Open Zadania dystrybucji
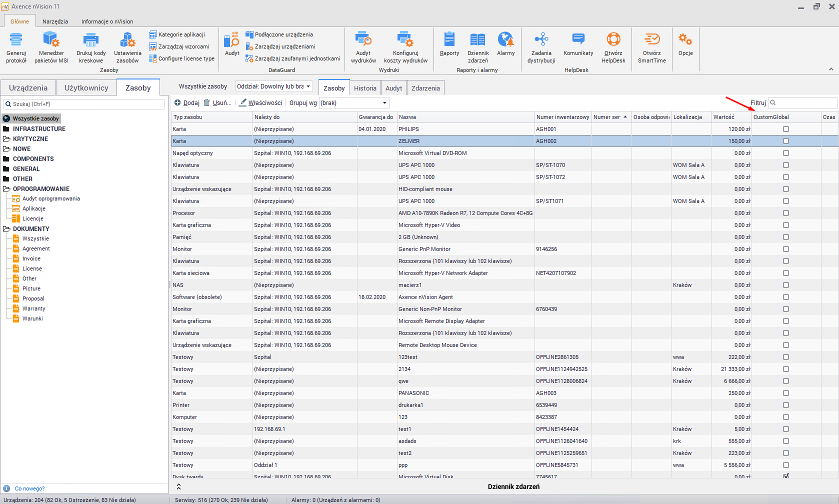The image size is (839, 504). [541, 40]
